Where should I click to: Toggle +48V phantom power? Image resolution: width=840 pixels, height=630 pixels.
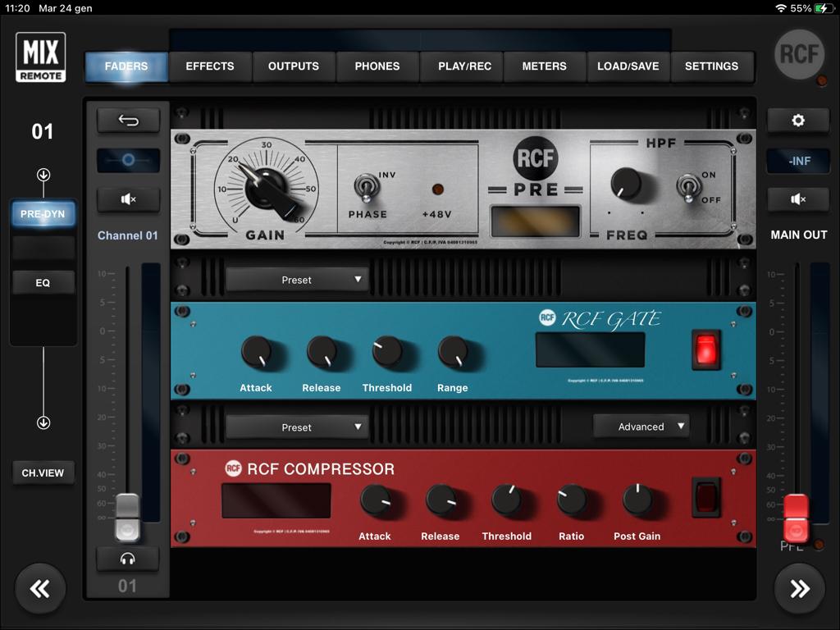(x=438, y=189)
